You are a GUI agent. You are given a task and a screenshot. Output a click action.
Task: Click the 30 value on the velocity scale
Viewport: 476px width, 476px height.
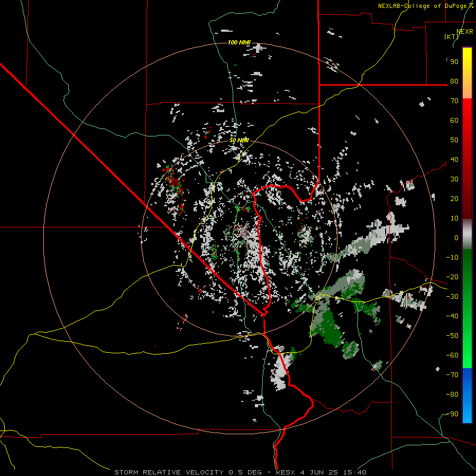454,179
